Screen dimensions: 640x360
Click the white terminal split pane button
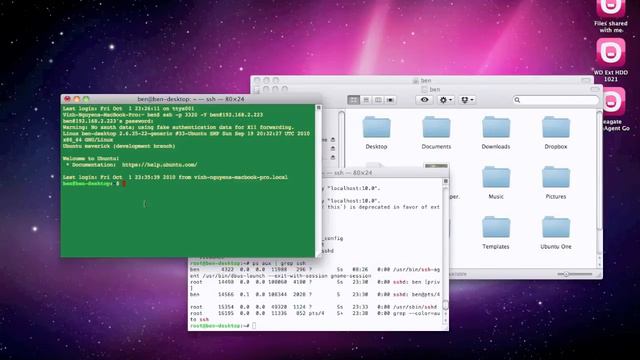click(x=445, y=181)
